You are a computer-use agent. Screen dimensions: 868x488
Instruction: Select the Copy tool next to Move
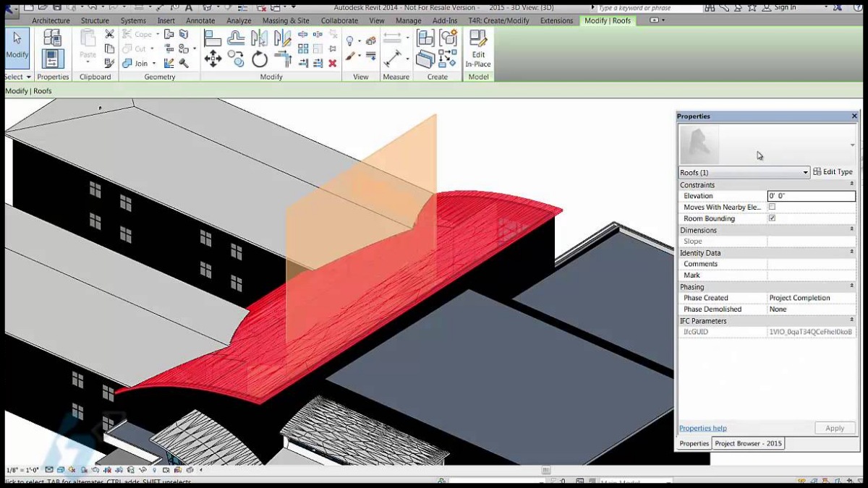tap(236, 59)
